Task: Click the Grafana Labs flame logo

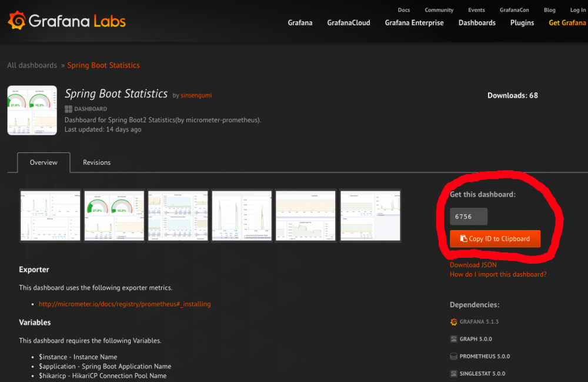Action: tap(16, 19)
